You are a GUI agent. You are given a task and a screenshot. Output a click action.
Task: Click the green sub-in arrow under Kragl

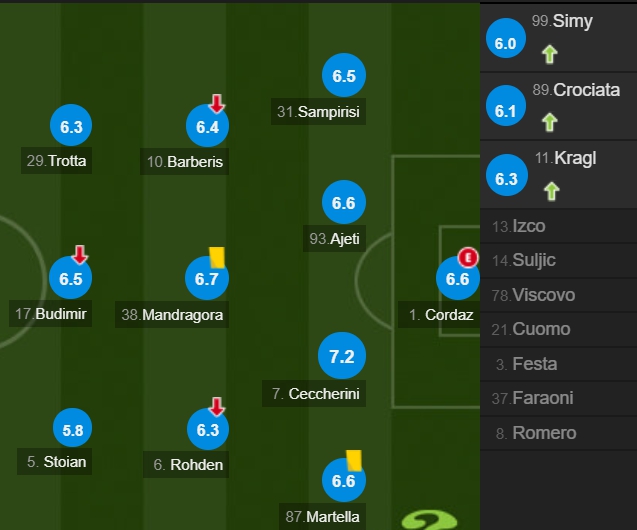coord(551,191)
